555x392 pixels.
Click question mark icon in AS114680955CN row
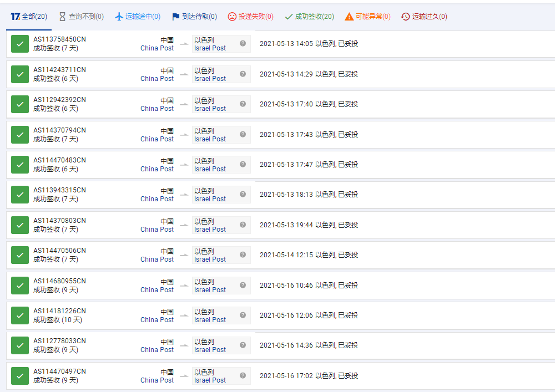click(x=243, y=285)
